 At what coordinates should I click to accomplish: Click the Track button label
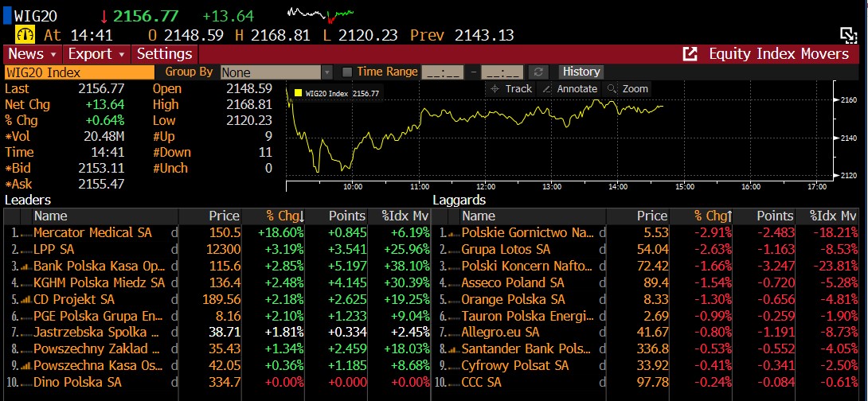(518, 88)
